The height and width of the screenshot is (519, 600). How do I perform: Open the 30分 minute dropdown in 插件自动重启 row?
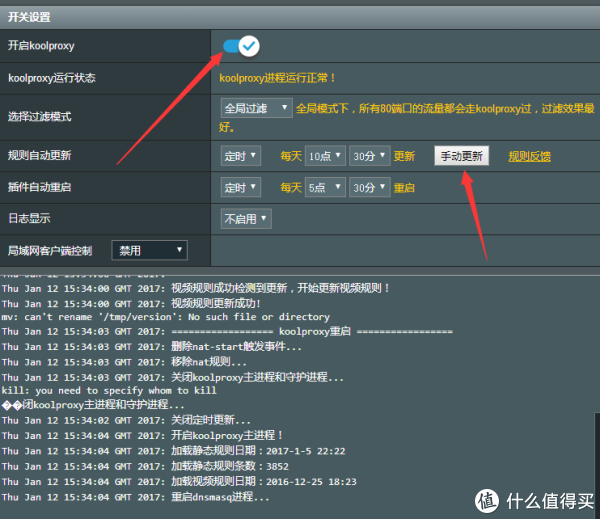click(x=370, y=187)
